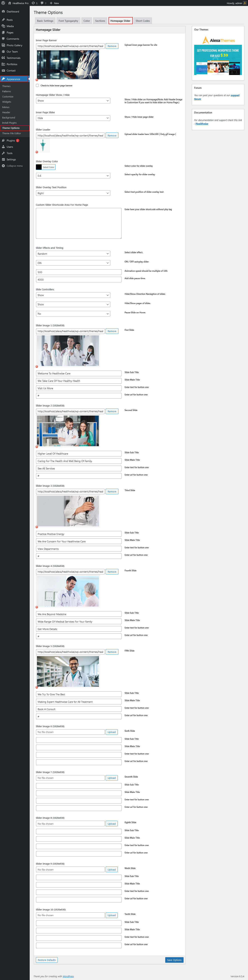The height and width of the screenshot is (980, 248).
Task: Open the Healthwise documentation link
Action: 202,124
